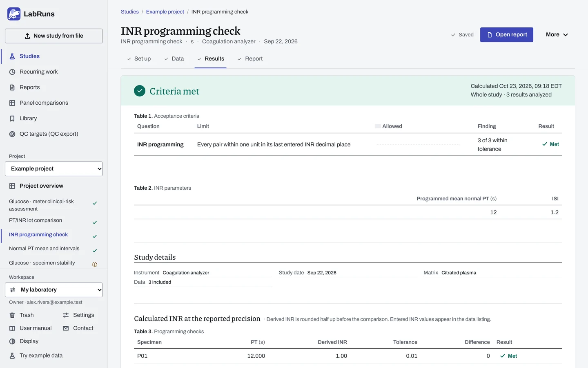The height and width of the screenshot is (368, 588).
Task: Click the Display contrast icon
Action: [x=12, y=341]
